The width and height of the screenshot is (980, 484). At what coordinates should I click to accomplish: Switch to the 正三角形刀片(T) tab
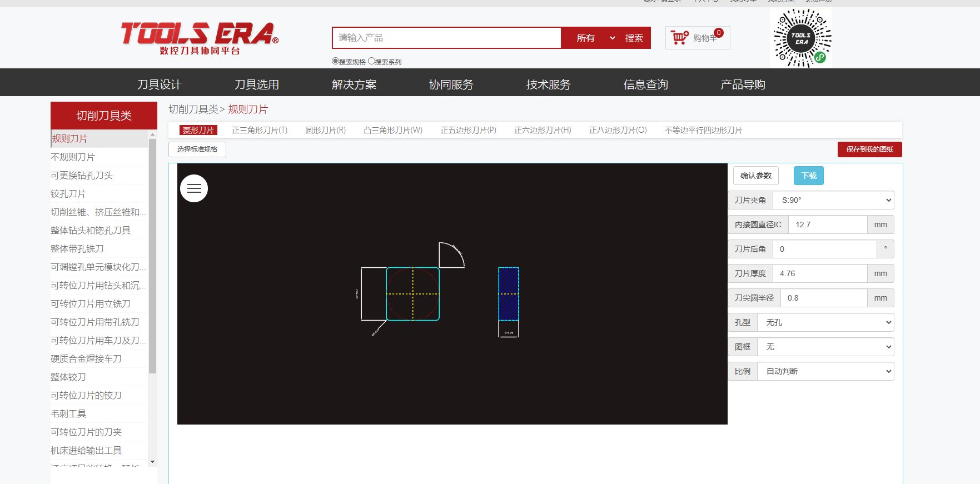pyautogui.click(x=260, y=130)
